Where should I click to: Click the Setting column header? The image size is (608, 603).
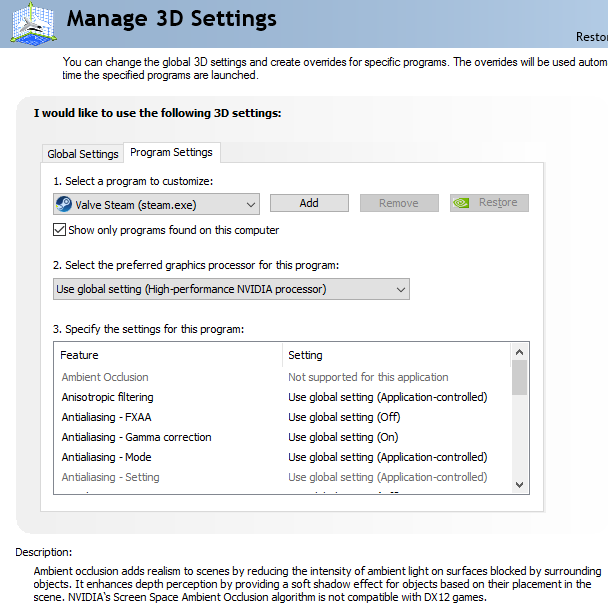click(x=397, y=355)
